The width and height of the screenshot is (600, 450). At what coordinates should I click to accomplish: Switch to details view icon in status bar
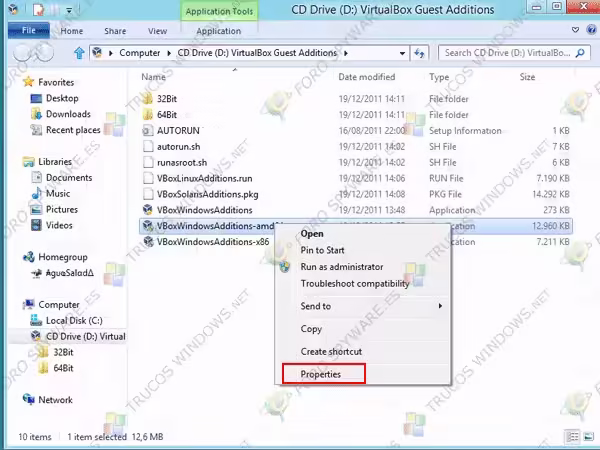tap(572, 437)
